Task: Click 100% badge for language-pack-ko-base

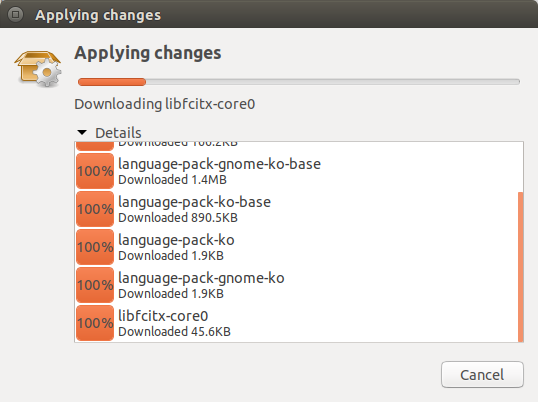Action: click(x=95, y=209)
